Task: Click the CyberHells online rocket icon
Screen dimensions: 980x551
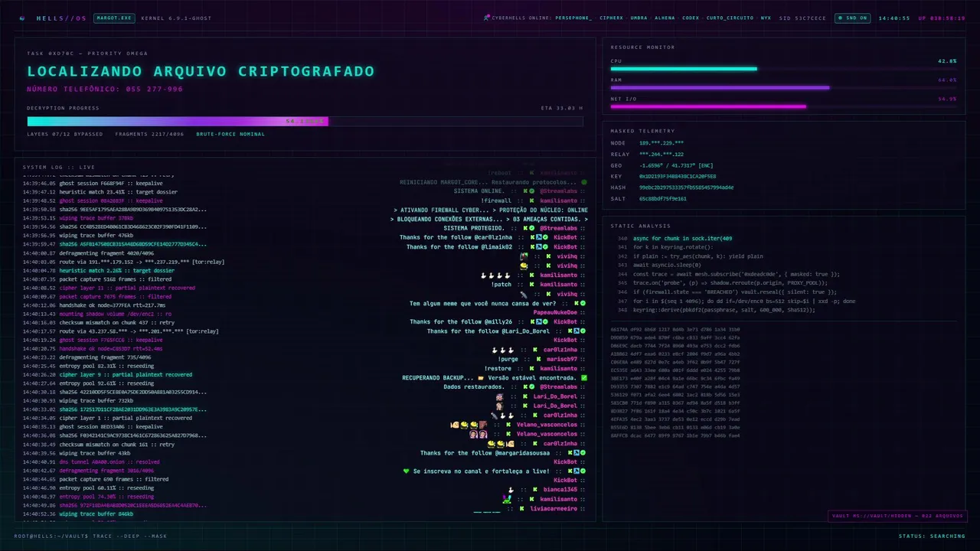Action: coord(487,18)
